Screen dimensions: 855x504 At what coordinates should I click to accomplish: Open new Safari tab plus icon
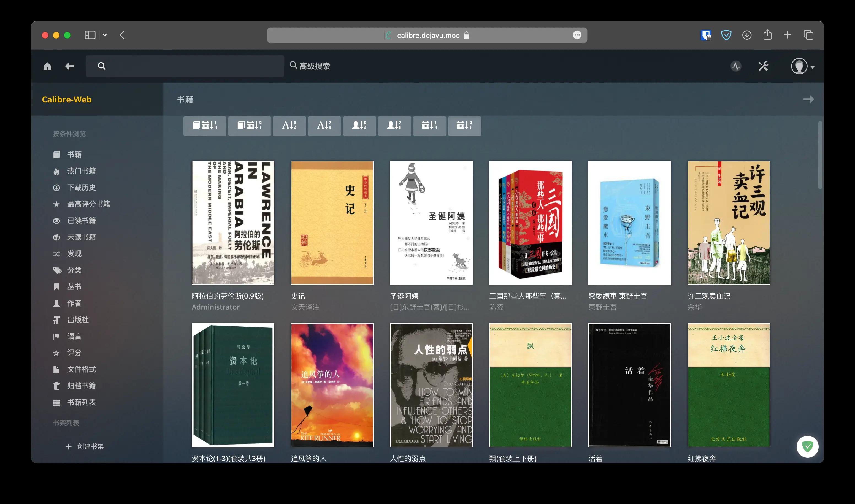pyautogui.click(x=788, y=35)
